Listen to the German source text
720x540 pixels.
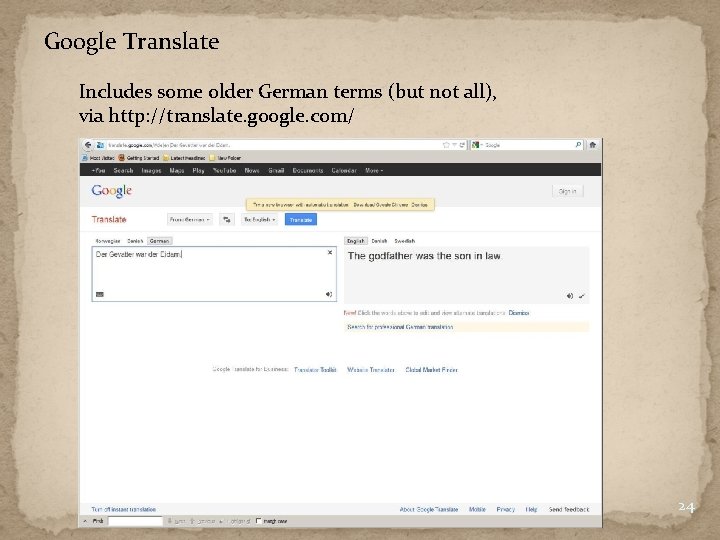(x=329, y=294)
